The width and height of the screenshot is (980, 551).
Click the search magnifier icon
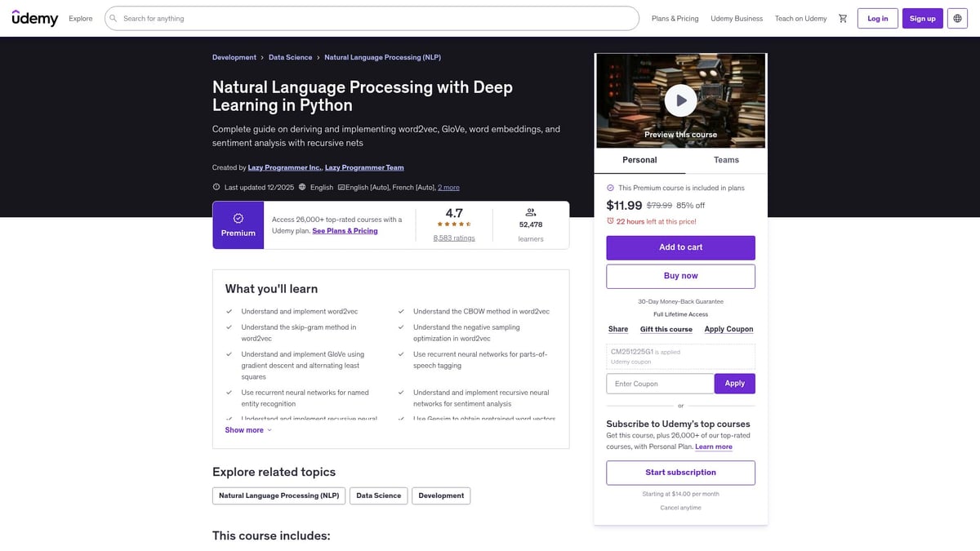(114, 18)
